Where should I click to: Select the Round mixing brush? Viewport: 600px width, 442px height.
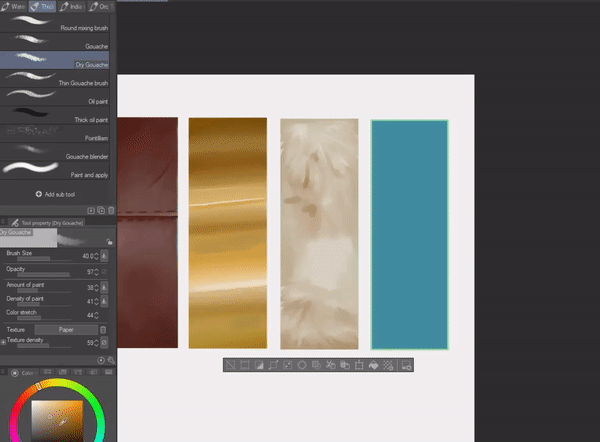55,23
